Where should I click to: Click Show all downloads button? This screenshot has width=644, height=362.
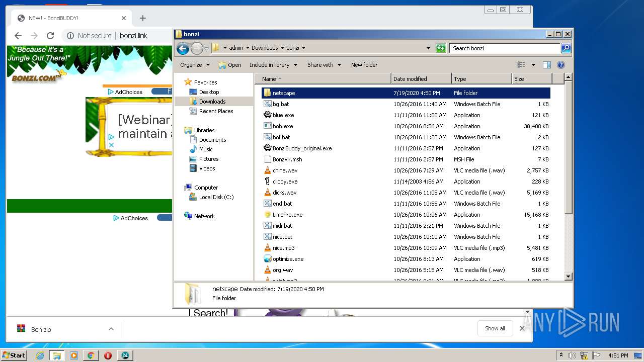click(495, 328)
